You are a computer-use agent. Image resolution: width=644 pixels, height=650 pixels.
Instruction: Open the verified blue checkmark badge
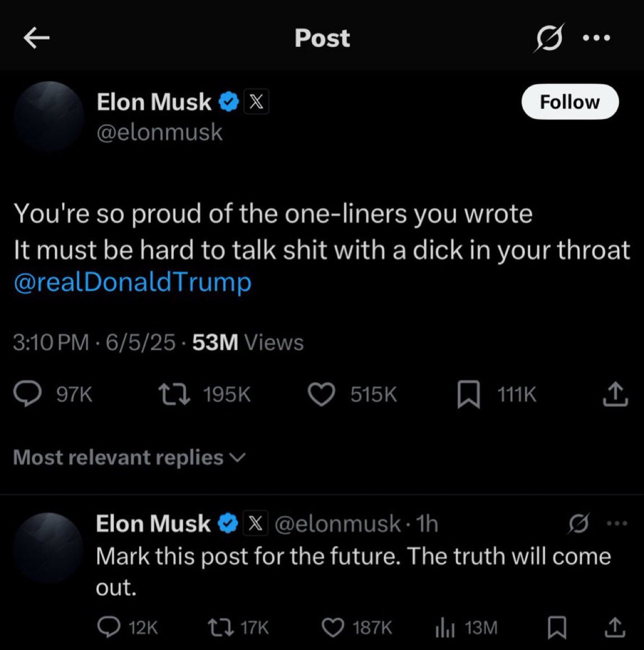click(229, 101)
